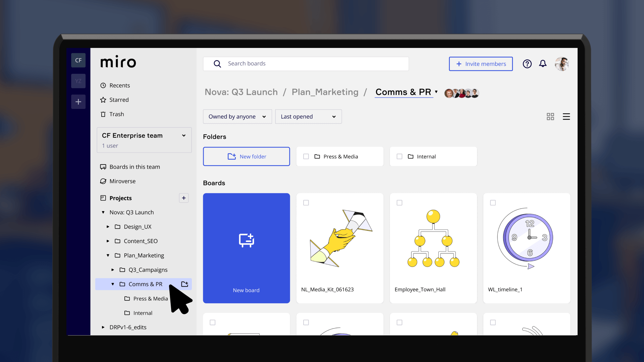Click the Starred star icon
The image size is (644, 362).
[103, 100]
